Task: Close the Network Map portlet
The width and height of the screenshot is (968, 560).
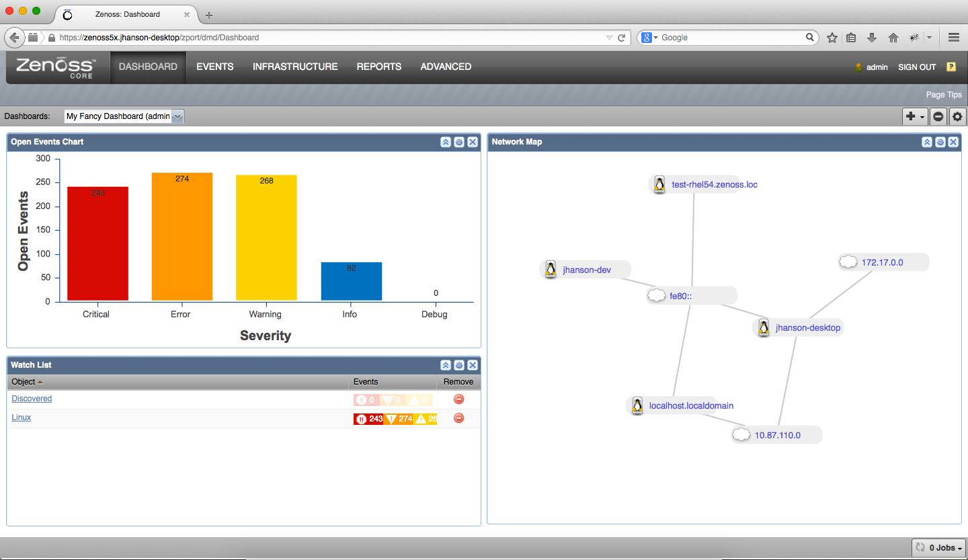Action: click(954, 143)
